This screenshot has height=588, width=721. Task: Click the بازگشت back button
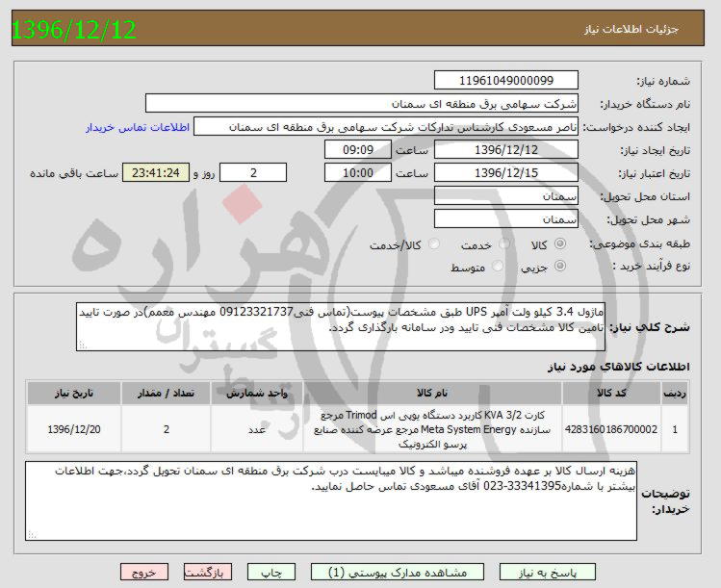tap(207, 573)
